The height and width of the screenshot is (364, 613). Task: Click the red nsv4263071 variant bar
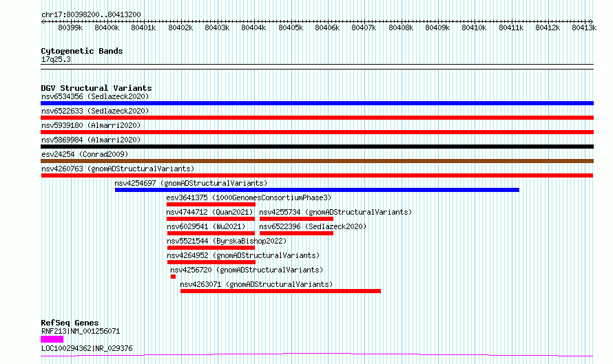pyautogui.click(x=281, y=291)
